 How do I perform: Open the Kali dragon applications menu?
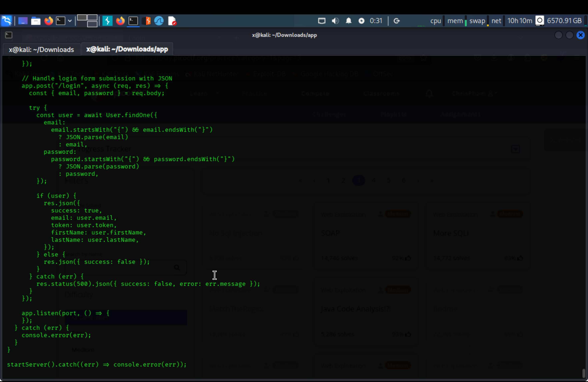point(6,21)
